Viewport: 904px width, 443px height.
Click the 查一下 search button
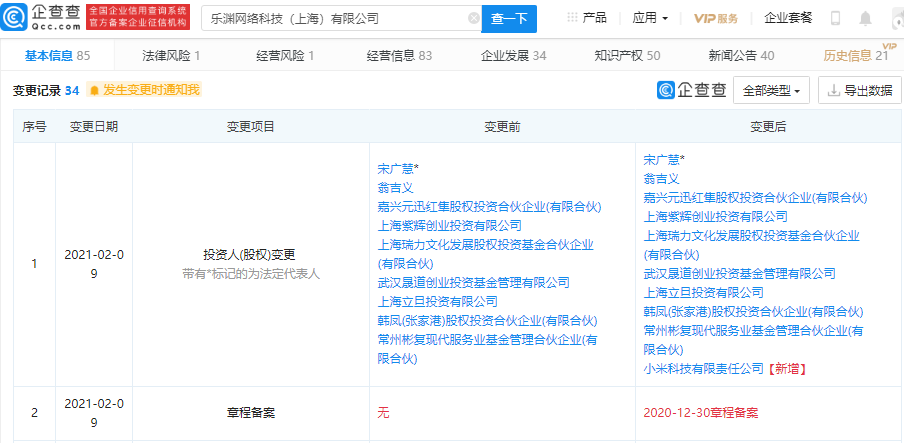point(509,18)
